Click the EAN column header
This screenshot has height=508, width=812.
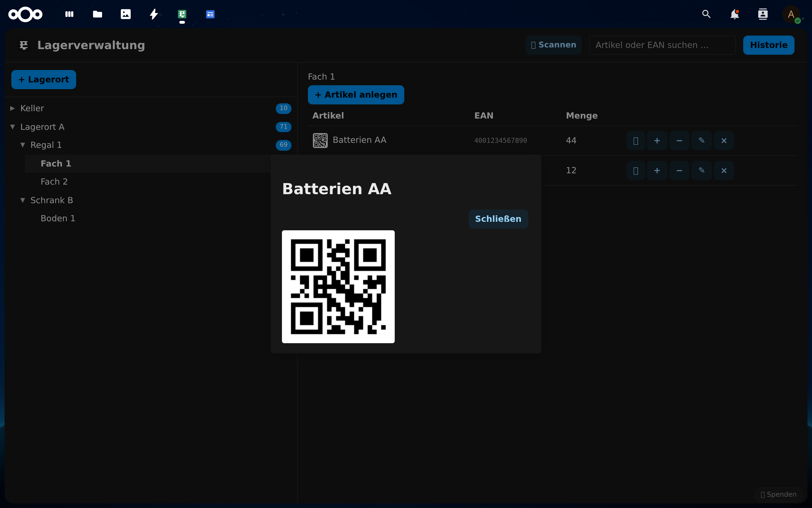[484, 116]
